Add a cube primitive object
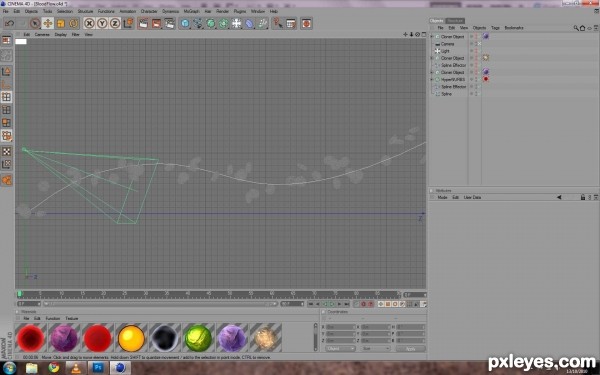This screenshot has width=600, height=375. (x=185, y=23)
